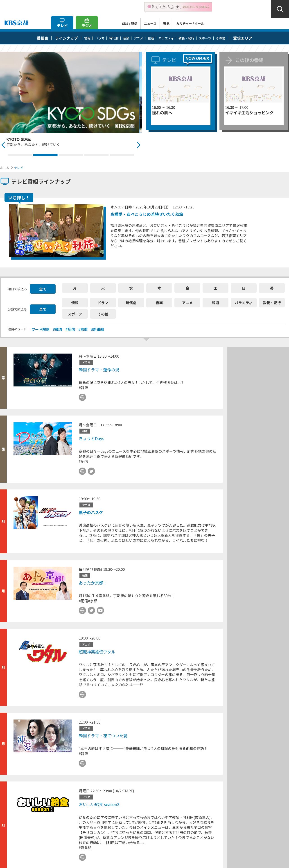Open 韓国ドラマ・運命の渦 title link

coord(99,370)
